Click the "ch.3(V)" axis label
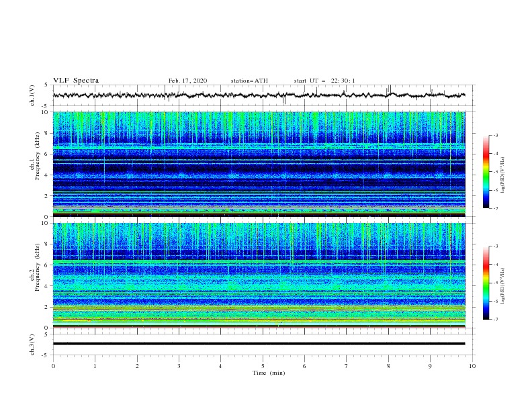The height and width of the screenshot is (411, 532). tap(32, 345)
